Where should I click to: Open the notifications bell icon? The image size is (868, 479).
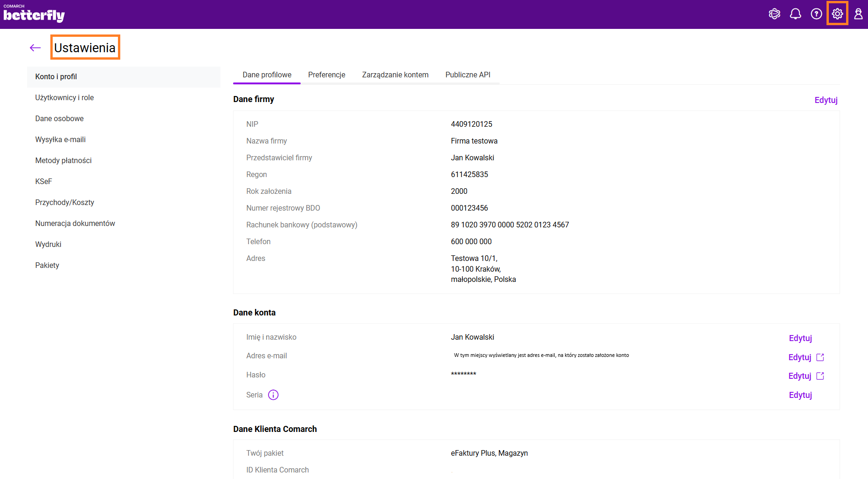[x=795, y=14]
